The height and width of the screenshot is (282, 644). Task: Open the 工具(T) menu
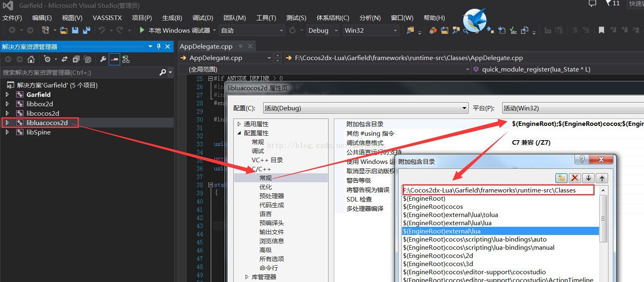coord(266,18)
